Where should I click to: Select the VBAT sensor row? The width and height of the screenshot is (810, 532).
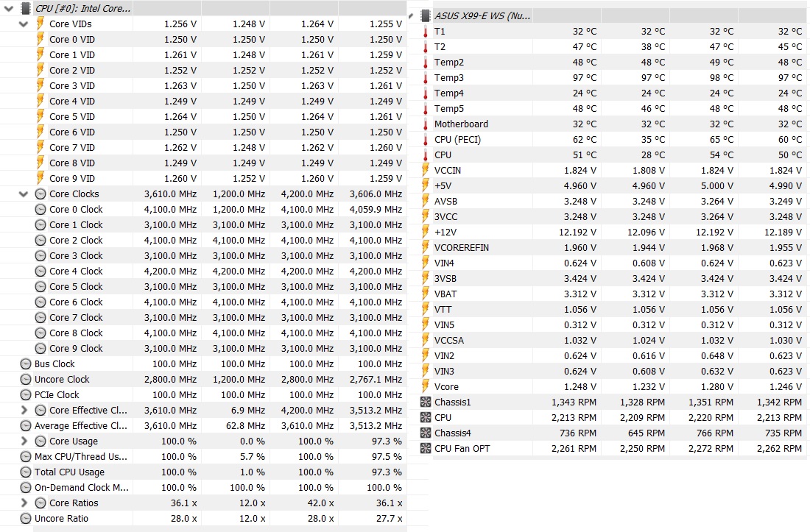click(613, 294)
